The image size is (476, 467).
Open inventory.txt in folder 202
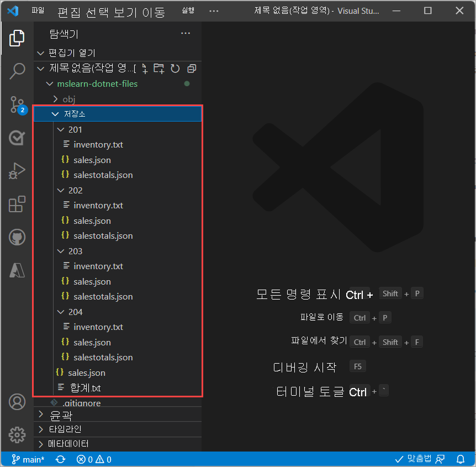[118, 206]
